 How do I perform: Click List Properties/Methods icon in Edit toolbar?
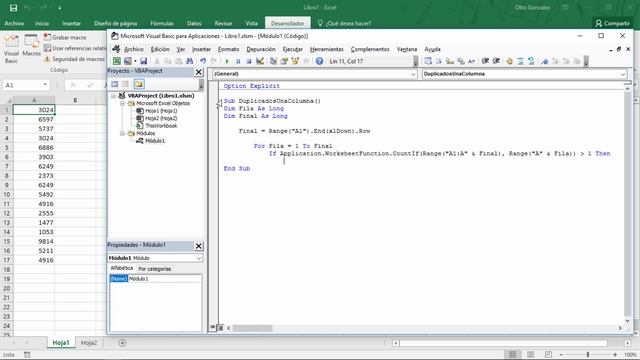pyautogui.click(x=428, y=61)
